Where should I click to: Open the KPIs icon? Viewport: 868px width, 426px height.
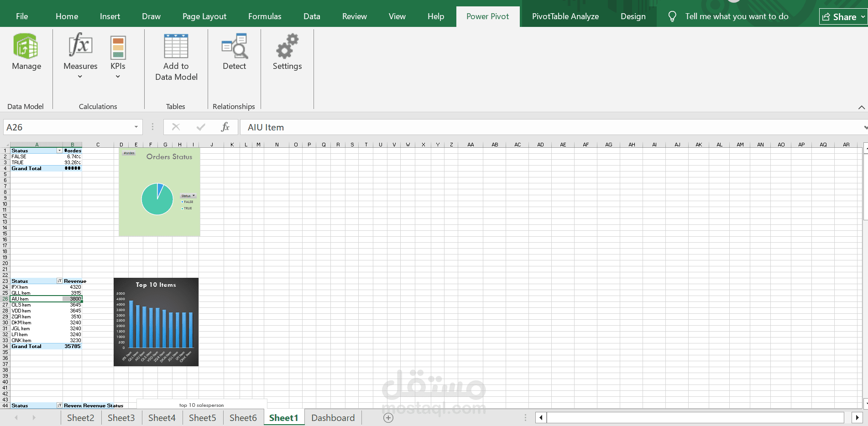[x=118, y=47]
